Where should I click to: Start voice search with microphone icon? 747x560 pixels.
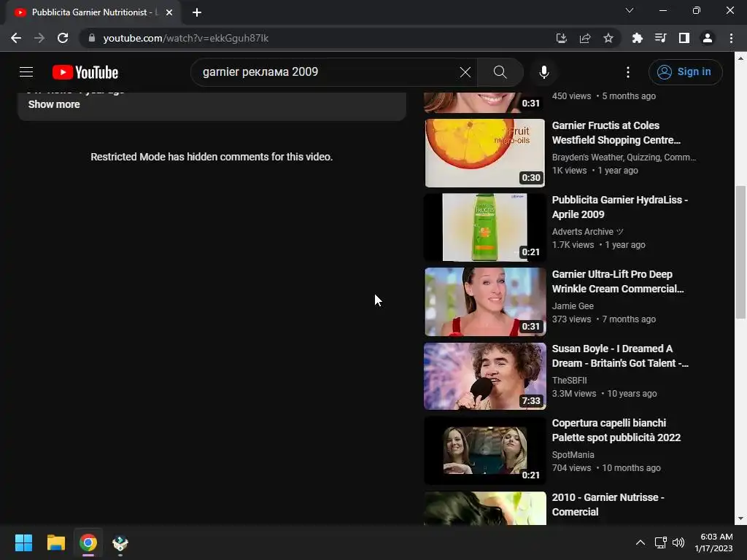point(543,72)
